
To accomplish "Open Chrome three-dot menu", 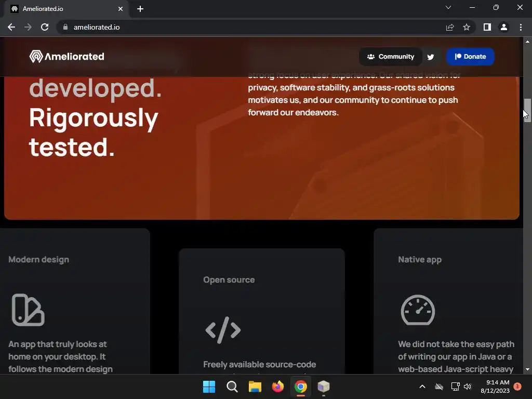I will [x=521, y=27].
